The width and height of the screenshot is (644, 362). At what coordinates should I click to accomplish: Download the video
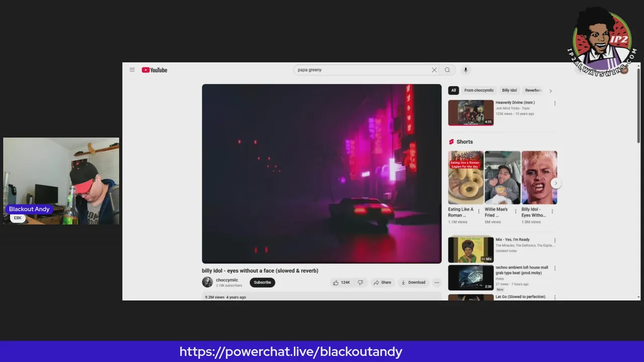click(413, 283)
